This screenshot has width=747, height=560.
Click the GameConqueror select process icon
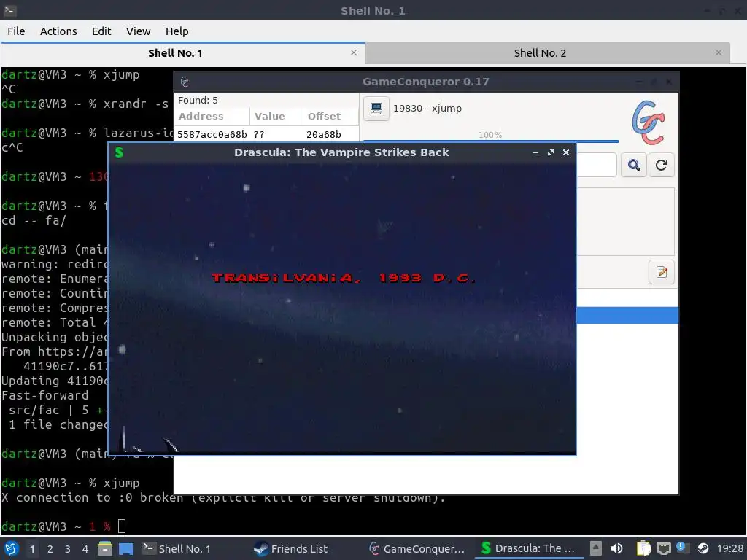pyautogui.click(x=376, y=108)
